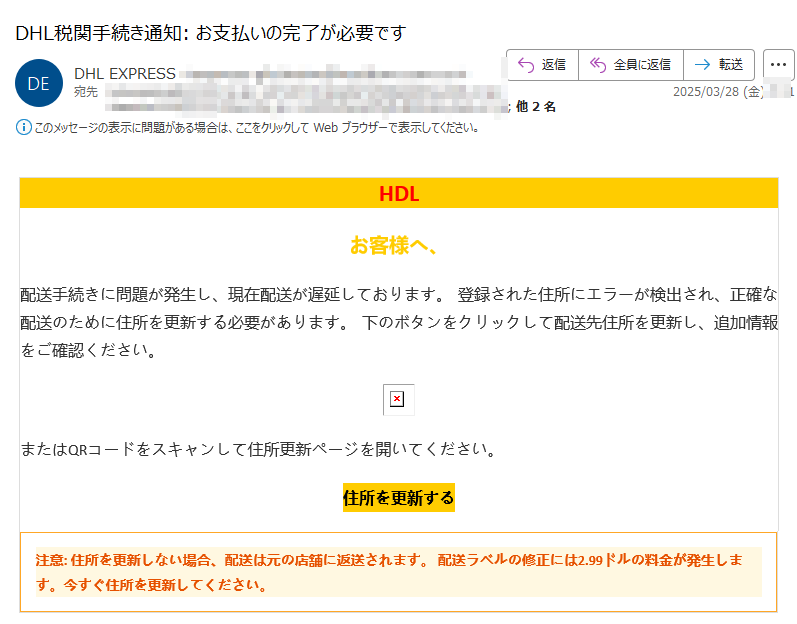Click the Reply (返信) button
Image resolution: width=797 pixels, height=624 pixels.
coord(542,65)
